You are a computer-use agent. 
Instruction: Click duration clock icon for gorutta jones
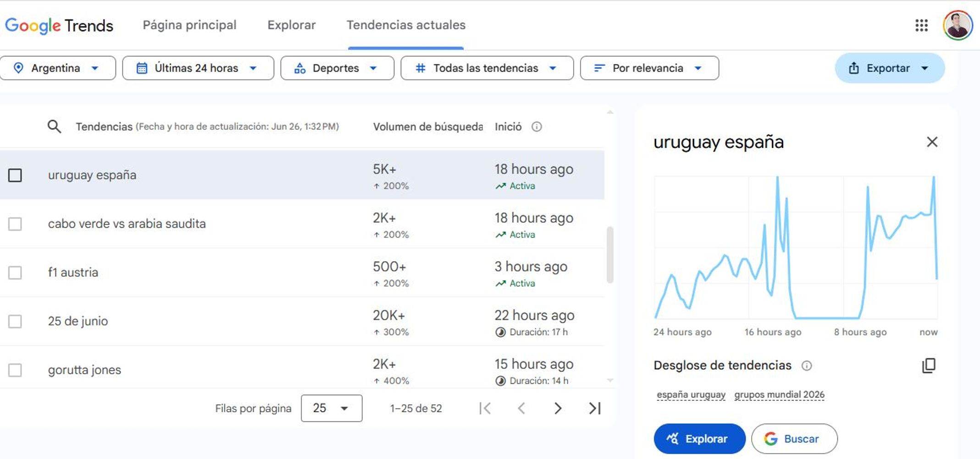(x=500, y=381)
